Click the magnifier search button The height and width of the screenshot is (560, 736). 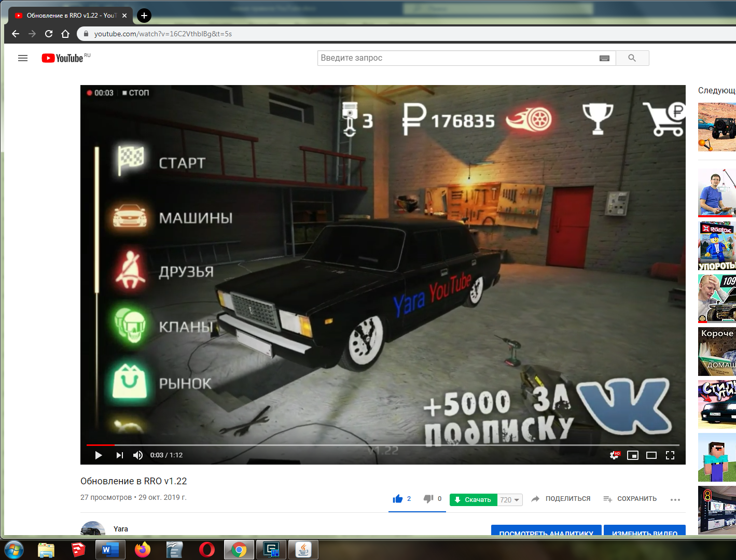(632, 58)
